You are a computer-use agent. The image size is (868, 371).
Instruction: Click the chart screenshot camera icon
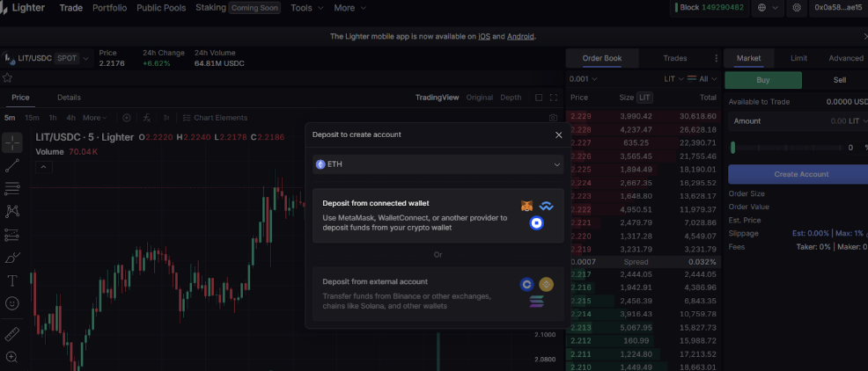tap(553, 117)
